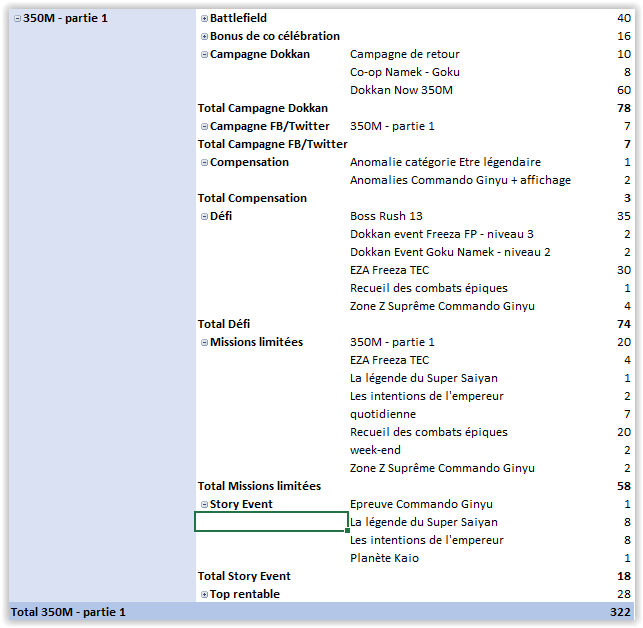Viewport: 643px width, 628px height.
Task: Select the Total Story Event label
Action: [x=244, y=576]
